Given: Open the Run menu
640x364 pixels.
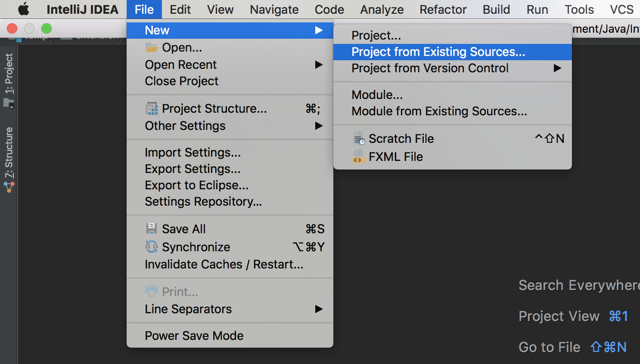Looking at the screenshot, I should click(537, 9).
